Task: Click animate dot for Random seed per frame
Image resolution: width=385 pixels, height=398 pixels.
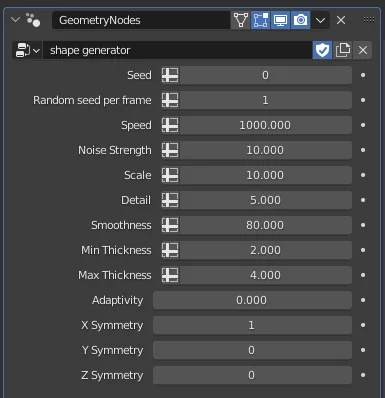Action: [363, 100]
